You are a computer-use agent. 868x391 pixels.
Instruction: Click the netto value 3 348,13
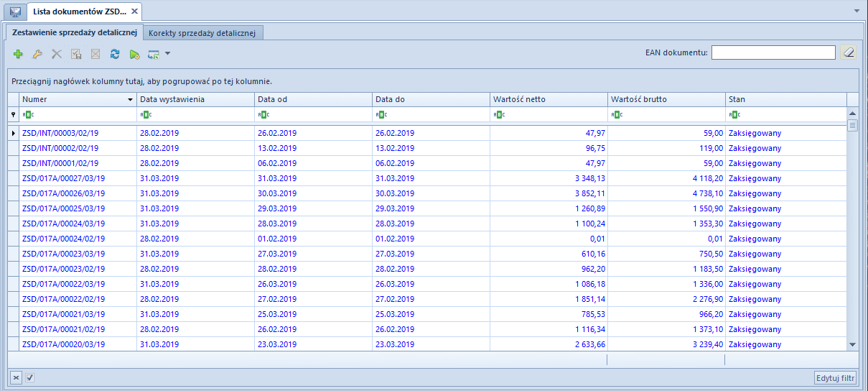point(590,178)
